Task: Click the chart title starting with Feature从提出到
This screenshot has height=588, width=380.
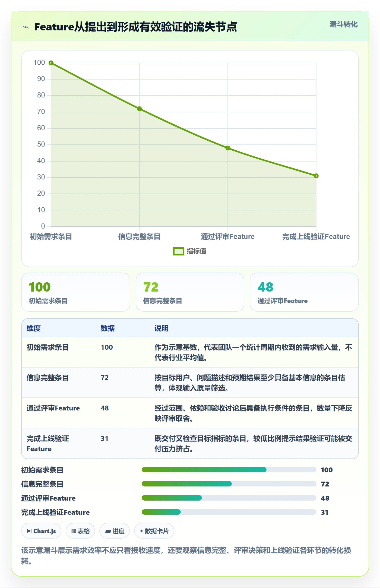Action: pos(135,27)
